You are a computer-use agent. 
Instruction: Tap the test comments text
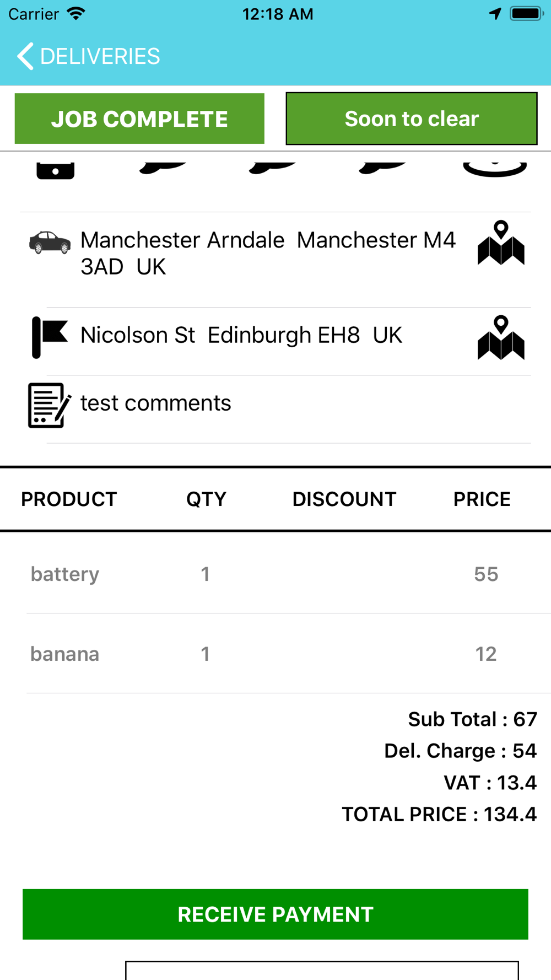pyautogui.click(x=156, y=403)
